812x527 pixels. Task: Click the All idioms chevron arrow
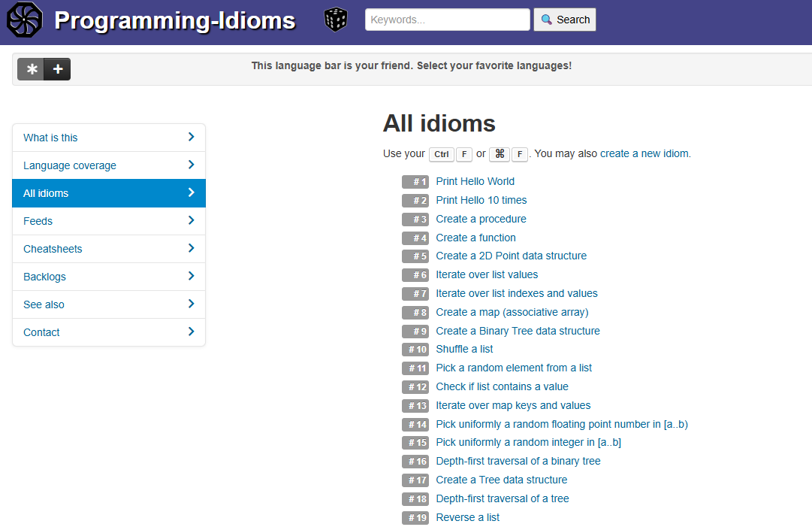click(191, 192)
